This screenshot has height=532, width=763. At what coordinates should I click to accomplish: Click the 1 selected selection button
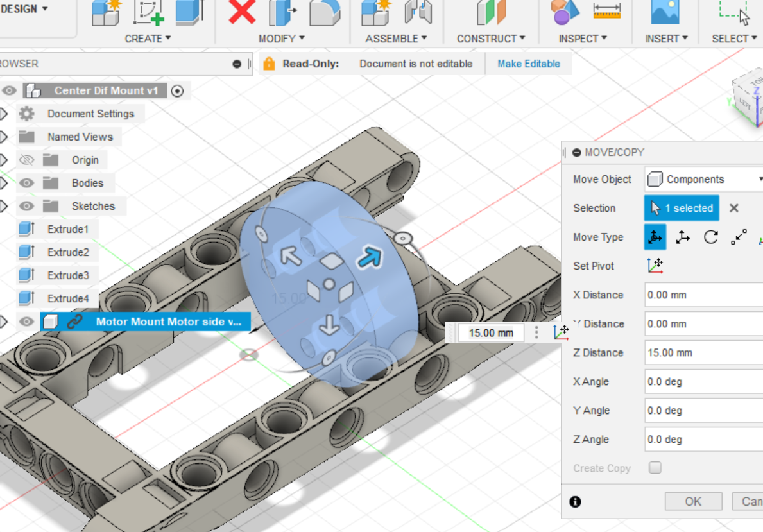point(682,208)
